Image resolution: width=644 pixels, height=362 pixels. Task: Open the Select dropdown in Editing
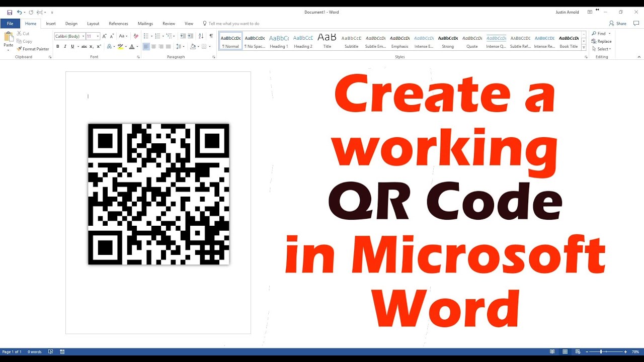pyautogui.click(x=601, y=49)
